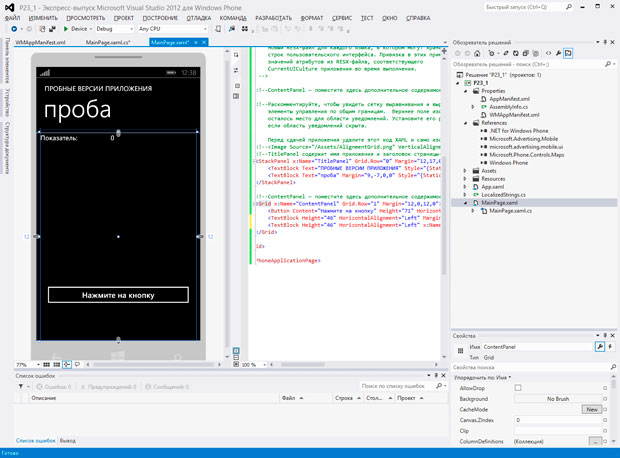The height and width of the screenshot is (458, 620).
Task: Collapse the References node
Action: pyautogui.click(x=466, y=123)
